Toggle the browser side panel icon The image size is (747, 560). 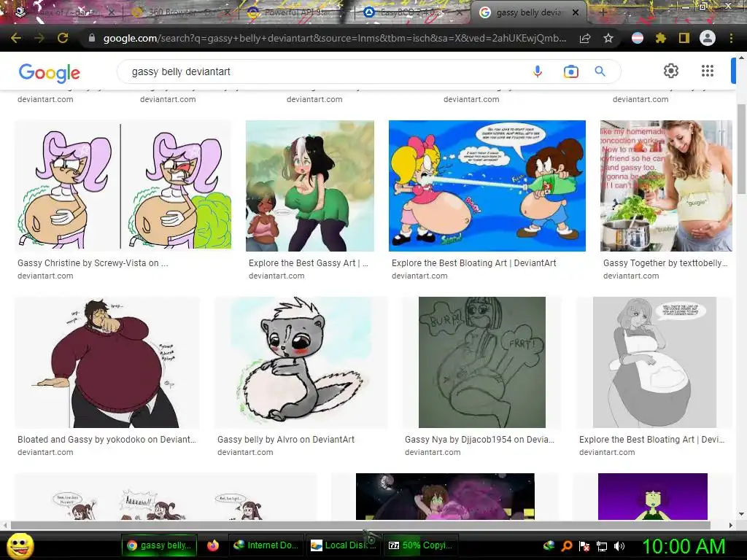684,38
